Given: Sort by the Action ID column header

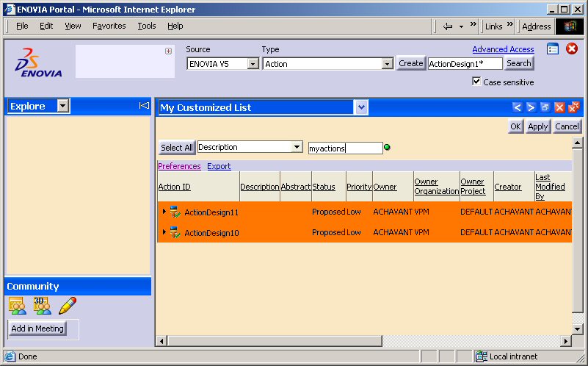Looking at the screenshot, I should [x=175, y=187].
